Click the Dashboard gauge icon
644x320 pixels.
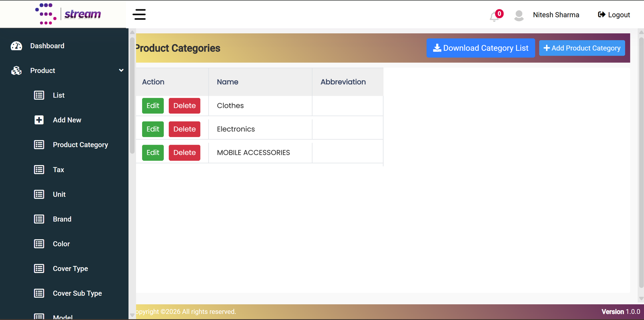17,46
